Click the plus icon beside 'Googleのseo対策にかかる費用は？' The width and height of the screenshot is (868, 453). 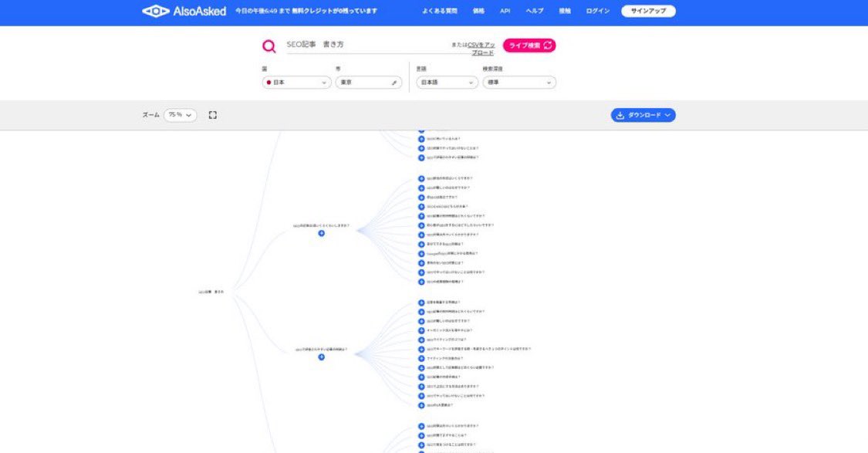pos(421,254)
